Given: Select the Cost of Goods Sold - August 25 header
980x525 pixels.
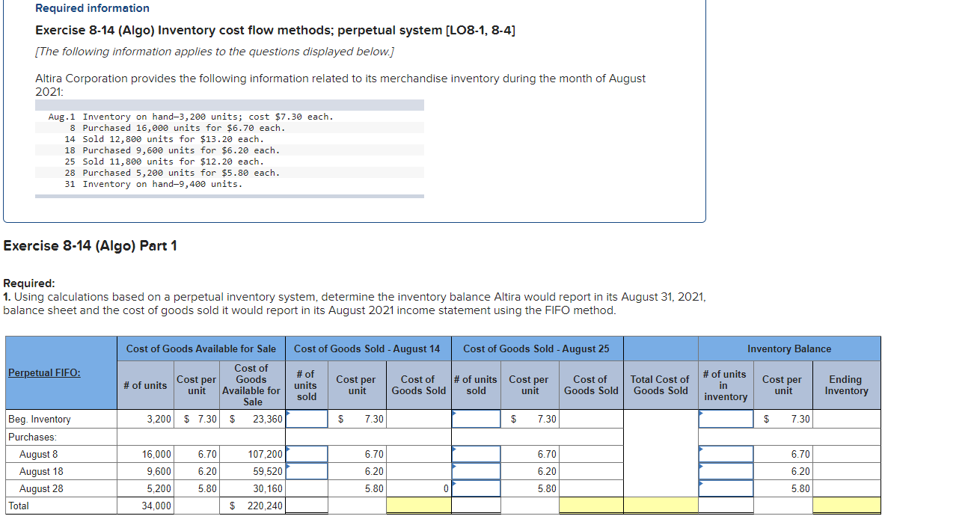Looking at the screenshot, I should coord(536,349).
